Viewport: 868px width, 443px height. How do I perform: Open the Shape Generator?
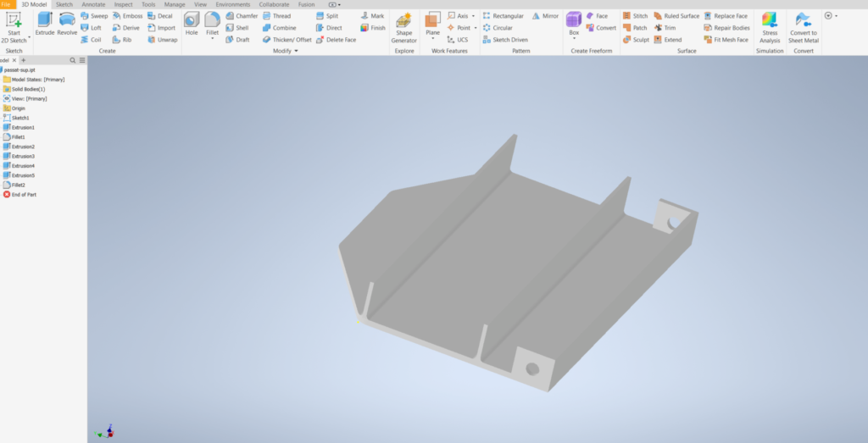[403, 28]
